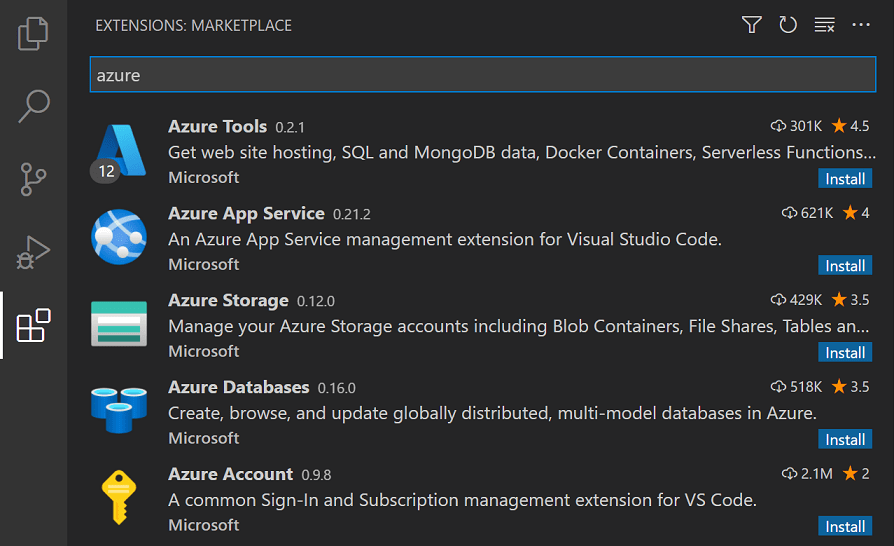The image size is (894, 546).
Task: Install the Azure Account extension
Action: click(845, 527)
